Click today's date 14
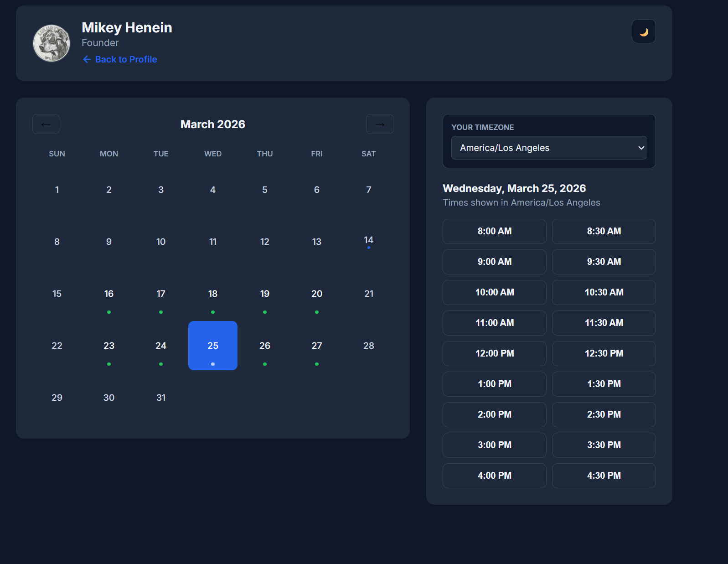The image size is (728, 564). [x=369, y=242]
